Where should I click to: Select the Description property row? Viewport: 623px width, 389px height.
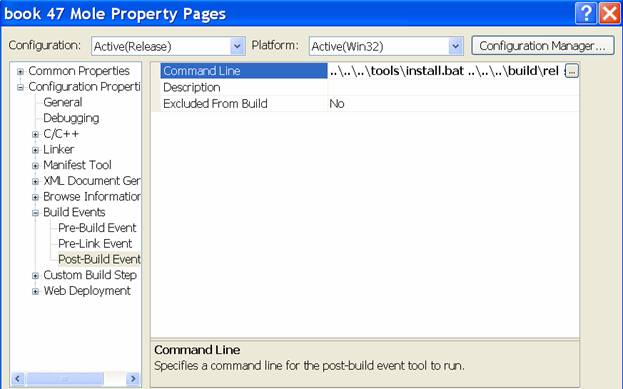(244, 87)
